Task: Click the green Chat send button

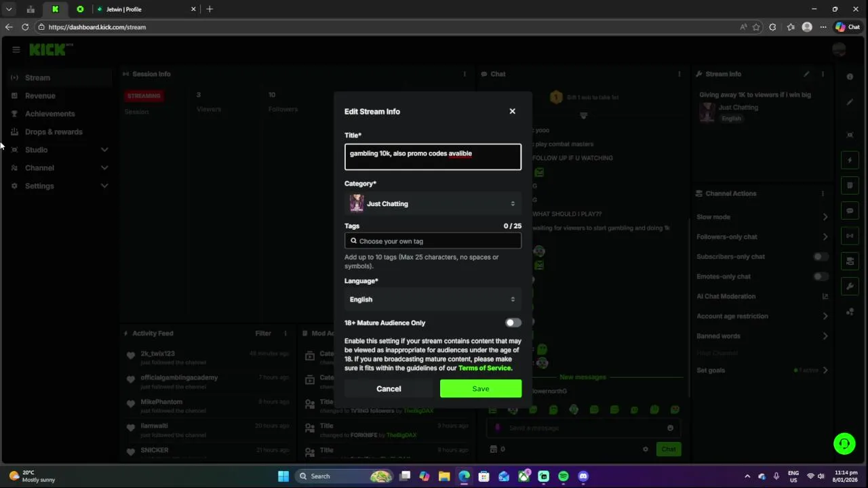Action: [669, 449]
